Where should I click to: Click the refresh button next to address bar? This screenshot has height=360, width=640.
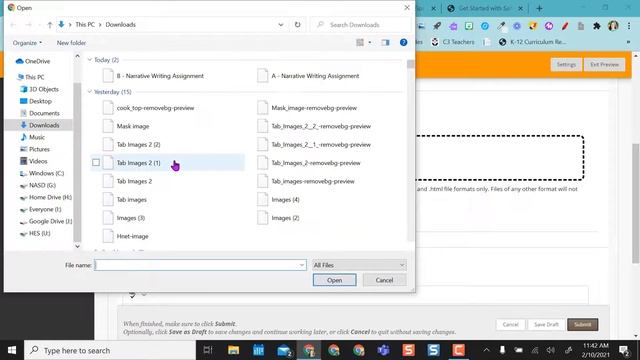coord(298,24)
